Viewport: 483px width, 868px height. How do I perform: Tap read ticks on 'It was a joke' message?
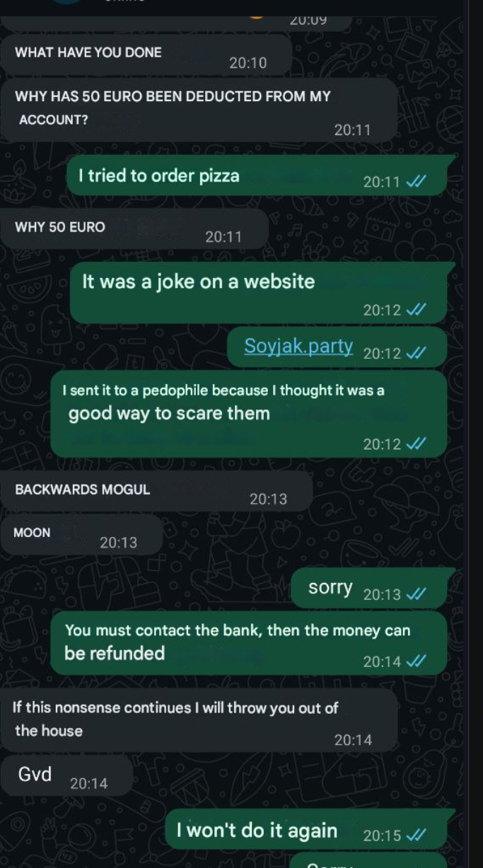point(417,310)
